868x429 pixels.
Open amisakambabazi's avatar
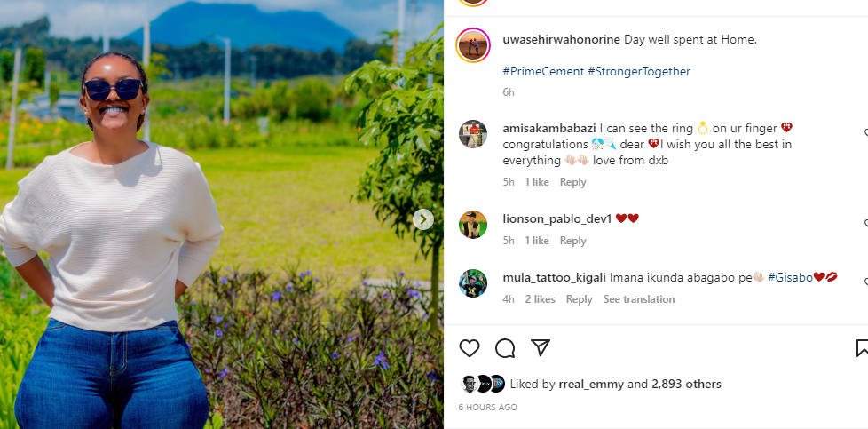click(473, 133)
